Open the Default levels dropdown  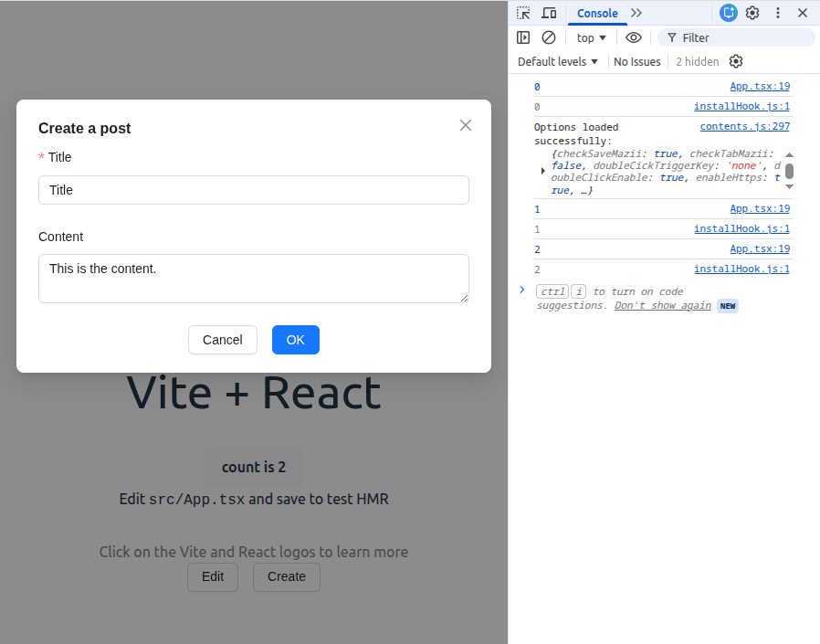click(558, 61)
